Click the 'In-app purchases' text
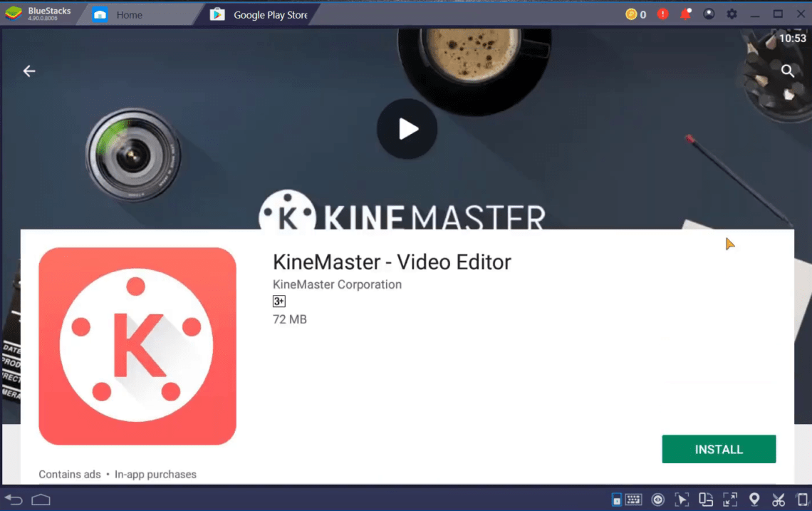 (x=155, y=474)
